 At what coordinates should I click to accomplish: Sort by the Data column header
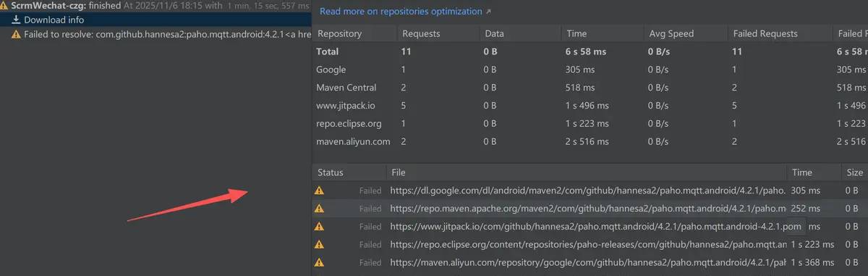(x=495, y=33)
